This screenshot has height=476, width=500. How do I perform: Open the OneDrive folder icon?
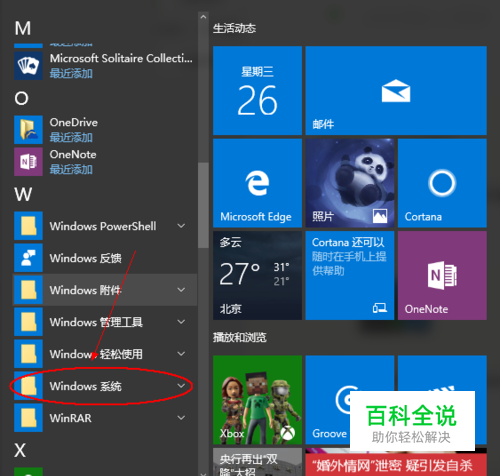tap(28, 129)
